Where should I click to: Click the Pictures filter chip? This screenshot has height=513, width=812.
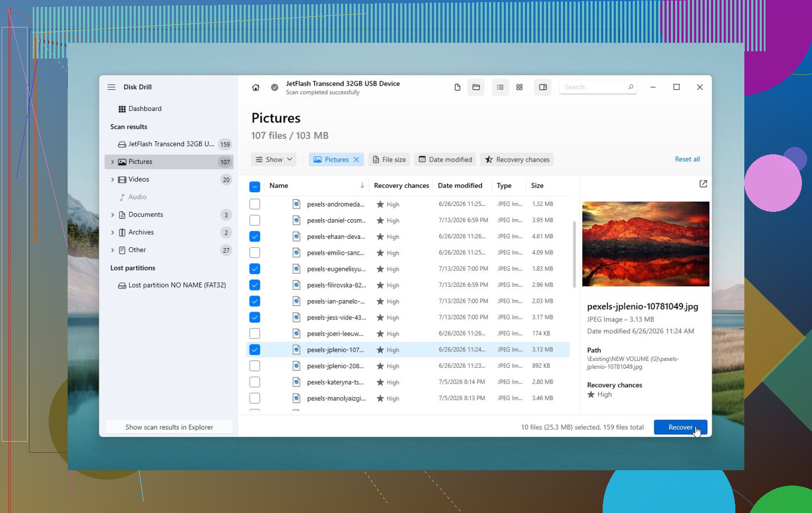336,160
